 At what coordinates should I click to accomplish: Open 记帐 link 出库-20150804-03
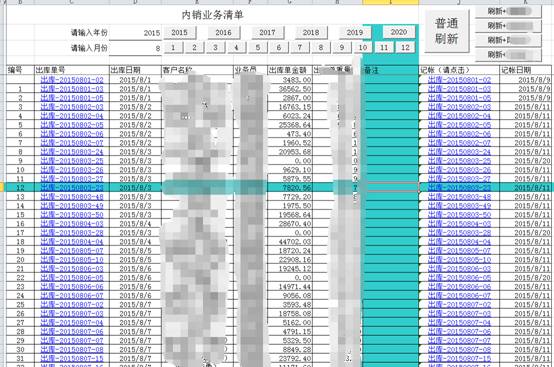pos(459,224)
